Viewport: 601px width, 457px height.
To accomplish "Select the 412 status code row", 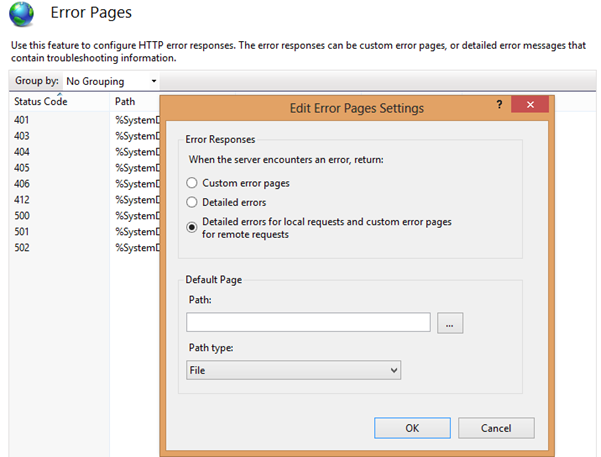I will coord(22,199).
